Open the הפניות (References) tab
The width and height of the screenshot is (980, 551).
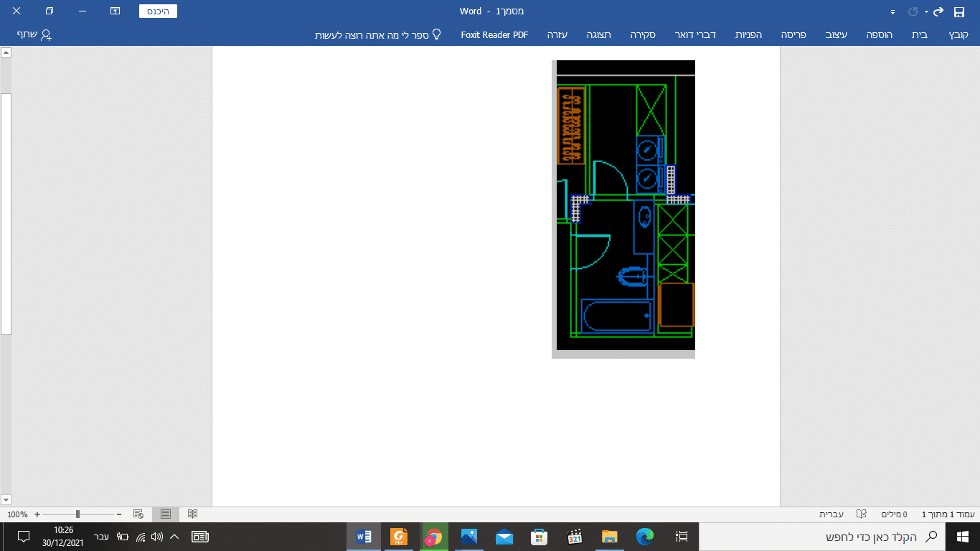pos(750,34)
